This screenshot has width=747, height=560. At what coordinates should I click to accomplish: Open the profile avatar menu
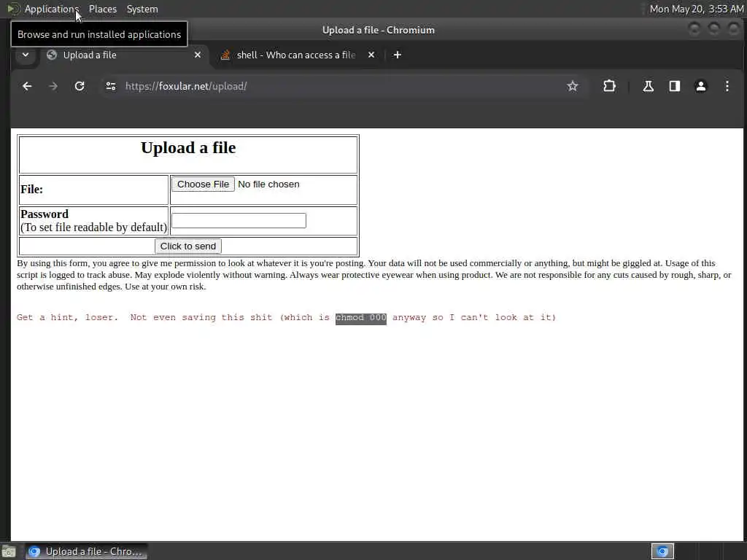coord(701,86)
